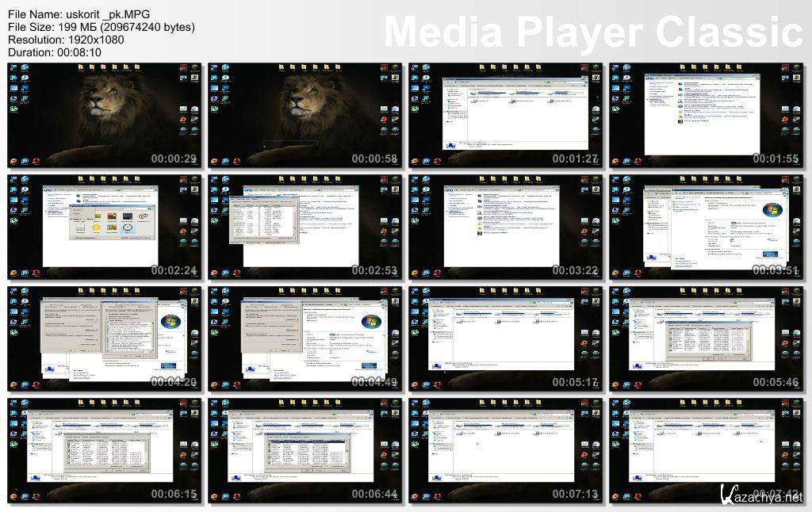Open the thumbnail stamped 00:00:29
Viewport: 812px width, 512px height.
tap(105, 116)
